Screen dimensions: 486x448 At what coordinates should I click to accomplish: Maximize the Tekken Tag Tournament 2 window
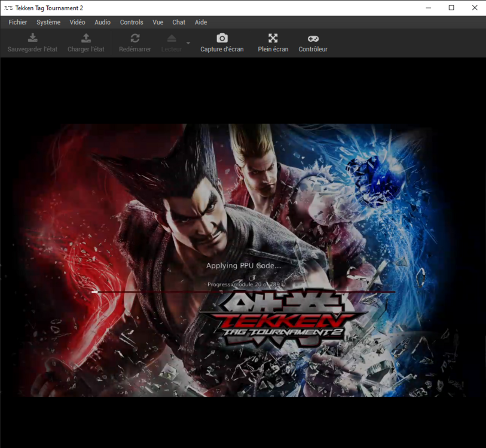click(x=451, y=8)
